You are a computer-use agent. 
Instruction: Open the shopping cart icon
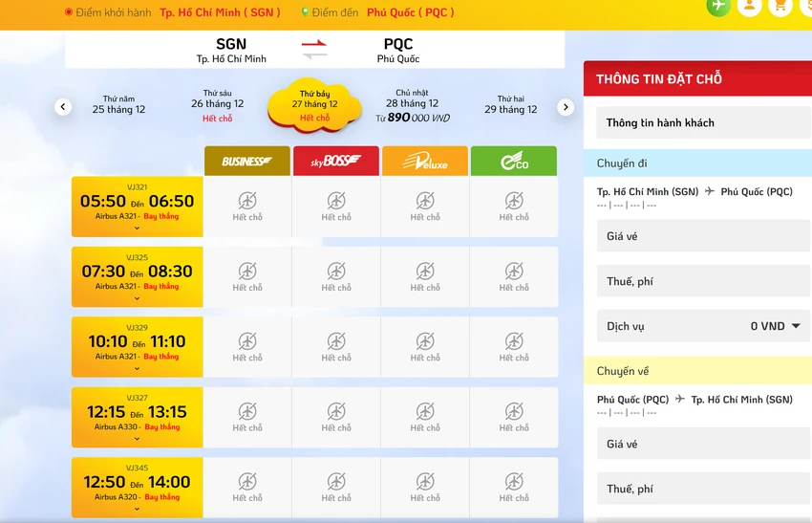coord(780,5)
